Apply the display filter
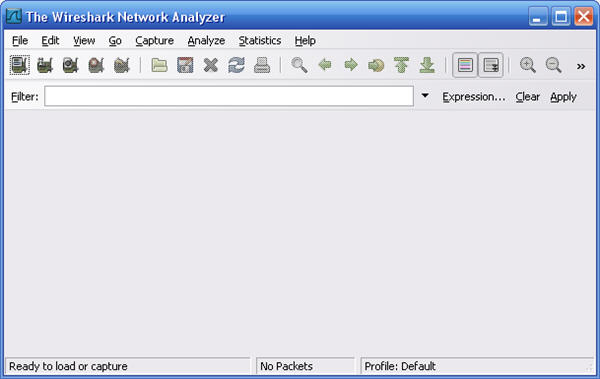Screen dimensions: 600x379 click(563, 97)
